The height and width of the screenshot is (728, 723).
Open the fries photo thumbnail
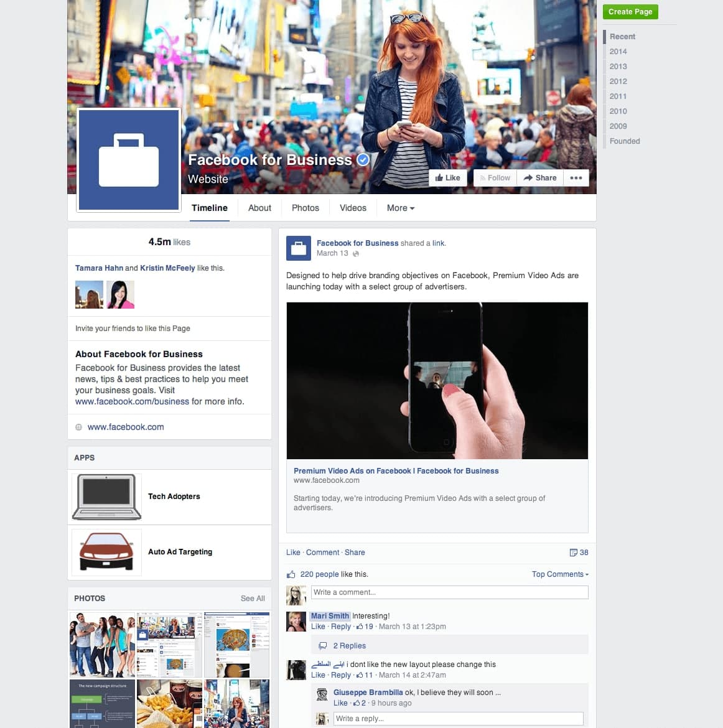(169, 703)
